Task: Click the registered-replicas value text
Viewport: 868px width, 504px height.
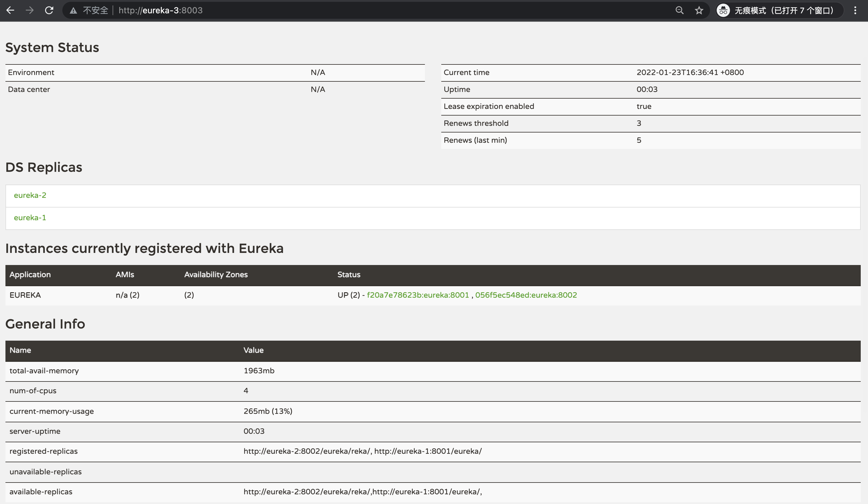Action: click(x=362, y=451)
